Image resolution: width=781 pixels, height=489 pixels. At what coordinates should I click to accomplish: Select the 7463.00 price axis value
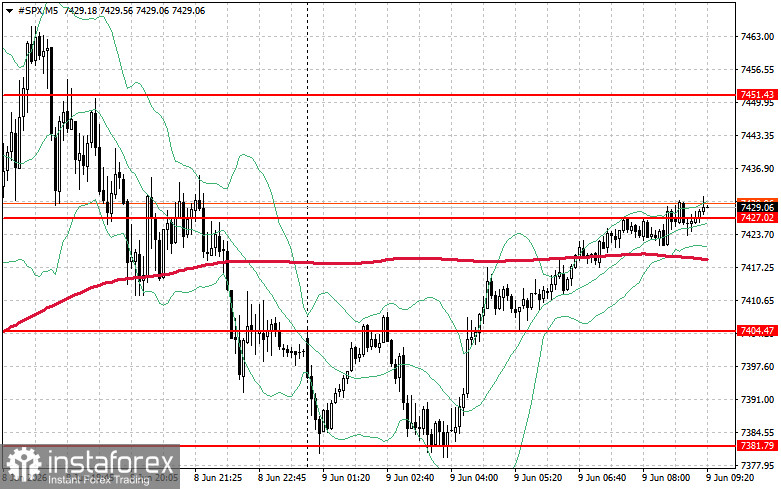[757, 36]
